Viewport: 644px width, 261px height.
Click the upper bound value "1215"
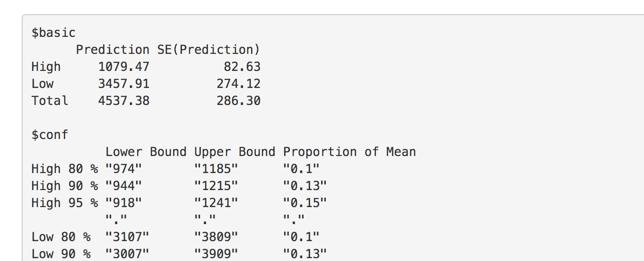coord(216,186)
